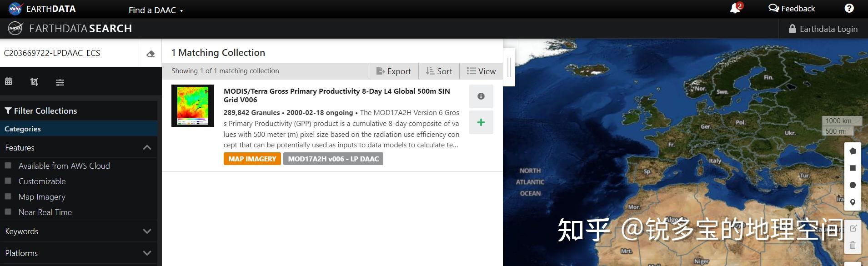Expand the Keywords filter section
This screenshot has height=266, width=868.
(x=79, y=231)
